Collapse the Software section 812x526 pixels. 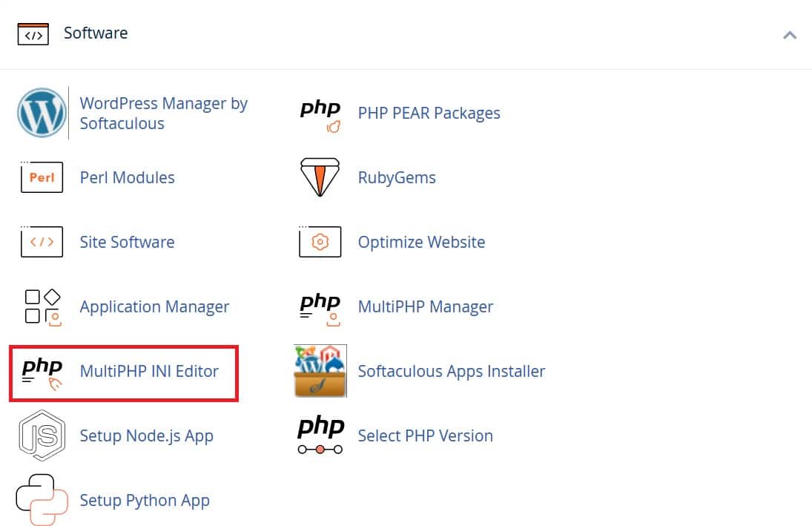click(x=790, y=34)
